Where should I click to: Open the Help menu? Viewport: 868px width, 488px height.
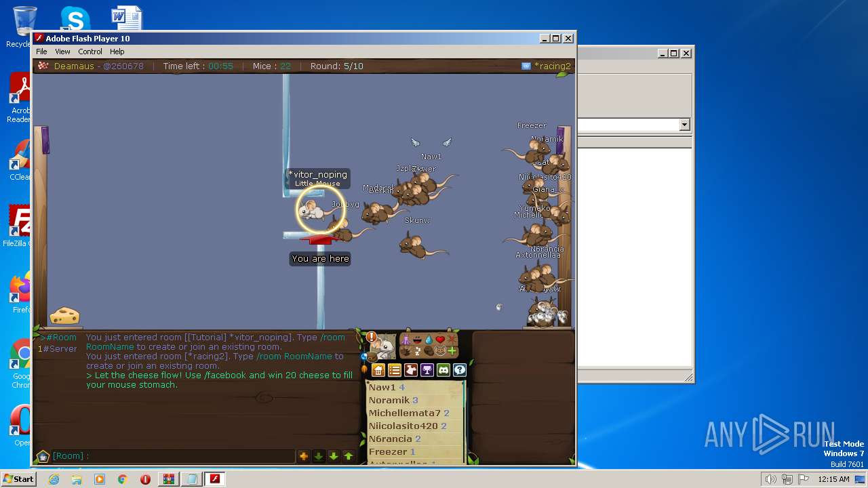pyautogui.click(x=117, y=52)
